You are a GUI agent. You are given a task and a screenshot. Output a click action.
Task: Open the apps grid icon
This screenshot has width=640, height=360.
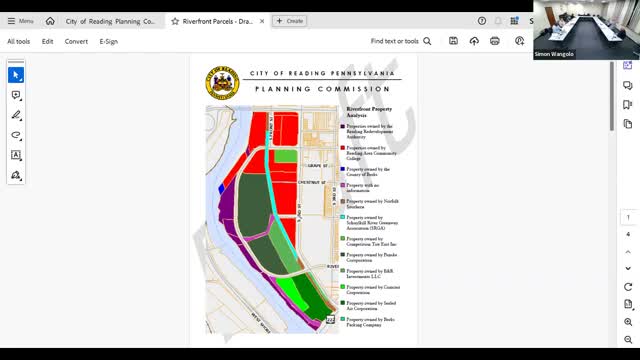point(514,21)
